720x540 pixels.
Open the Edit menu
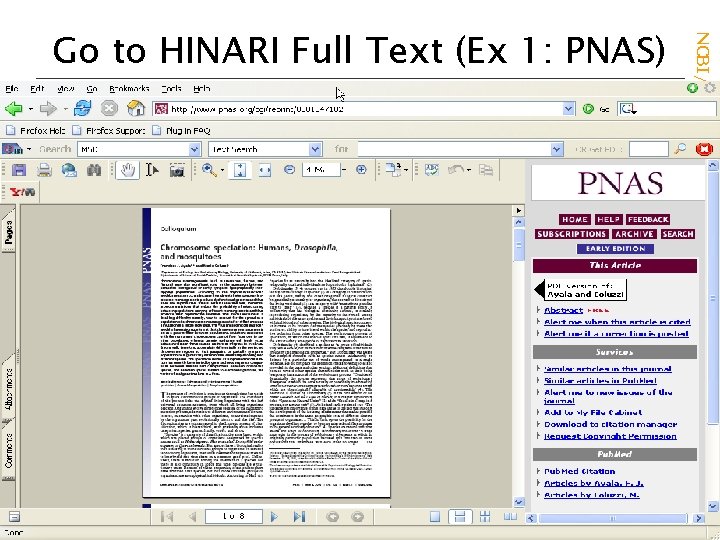37,89
